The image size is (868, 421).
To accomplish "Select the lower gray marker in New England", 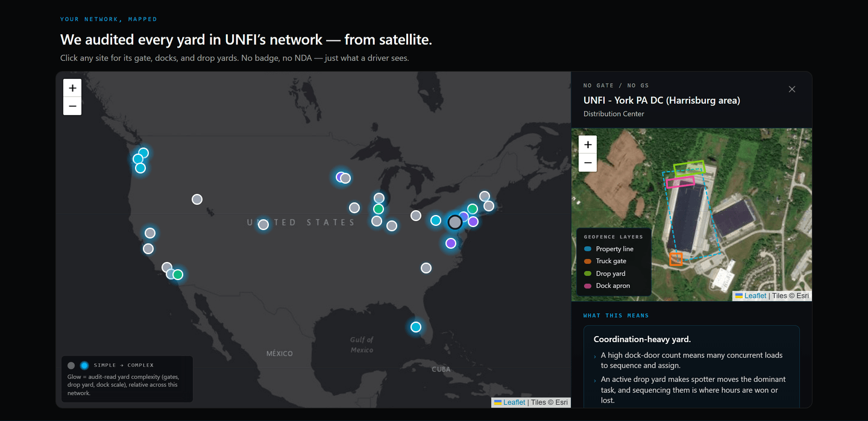I will pos(489,206).
